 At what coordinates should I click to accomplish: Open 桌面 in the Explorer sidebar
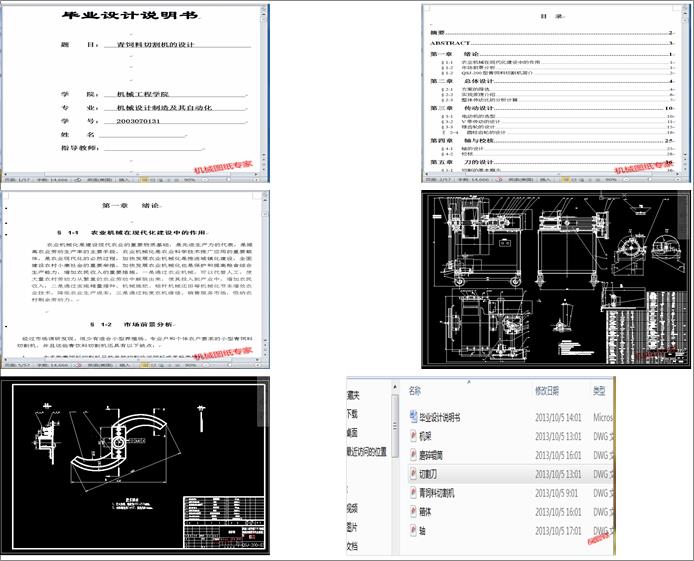(x=352, y=433)
